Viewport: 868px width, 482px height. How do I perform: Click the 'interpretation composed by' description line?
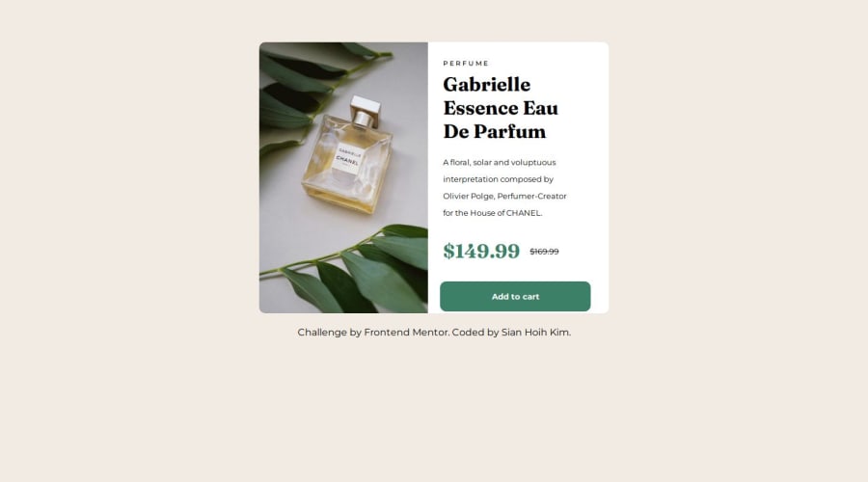pyautogui.click(x=499, y=179)
